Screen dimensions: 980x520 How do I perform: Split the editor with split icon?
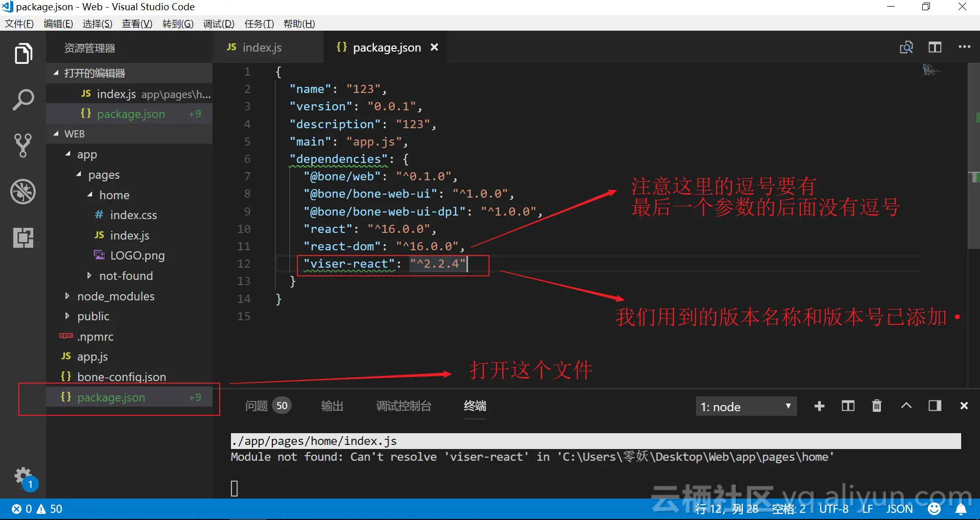click(x=935, y=48)
